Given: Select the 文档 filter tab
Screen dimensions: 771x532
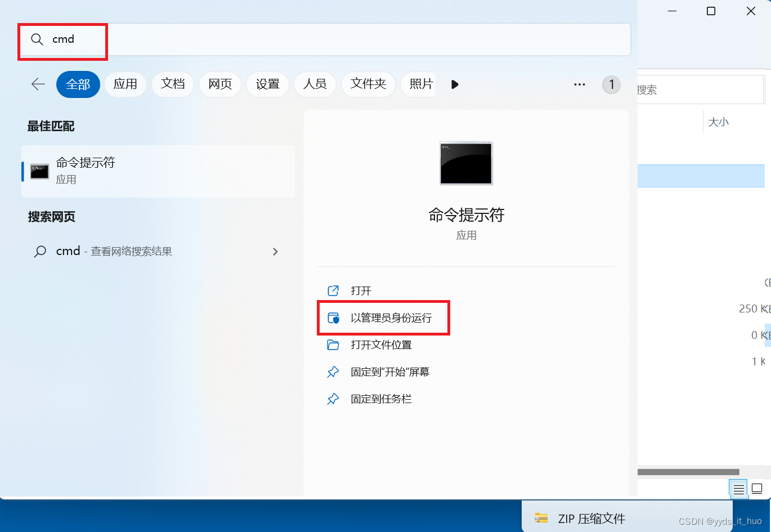Looking at the screenshot, I should (173, 84).
